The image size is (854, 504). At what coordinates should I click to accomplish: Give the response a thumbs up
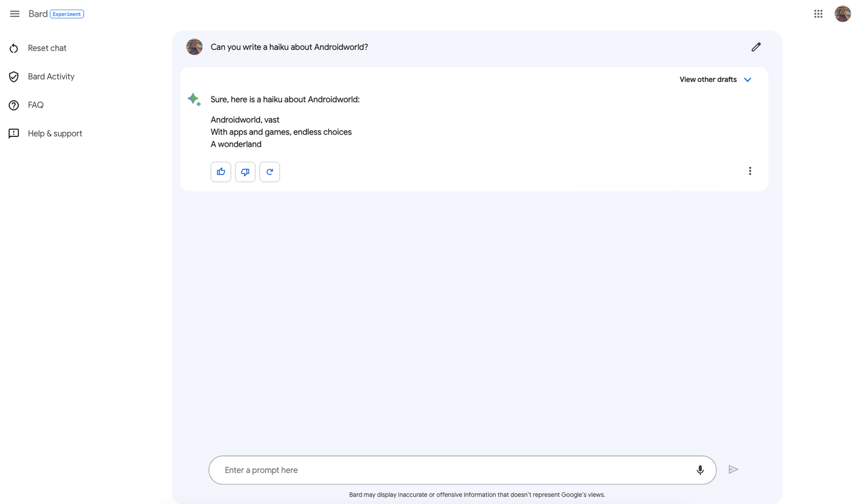pyautogui.click(x=221, y=172)
